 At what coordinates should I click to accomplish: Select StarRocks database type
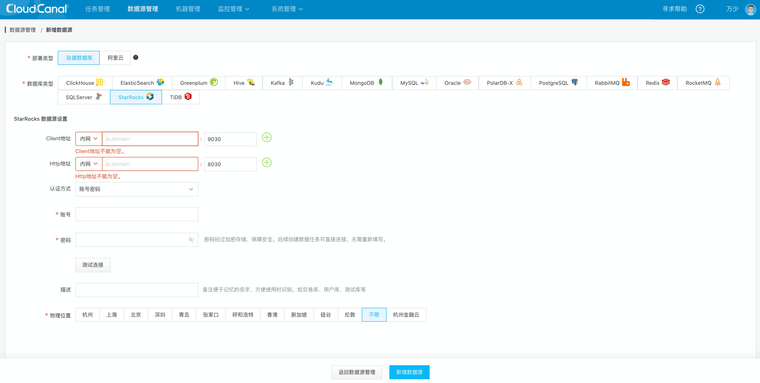(x=136, y=97)
